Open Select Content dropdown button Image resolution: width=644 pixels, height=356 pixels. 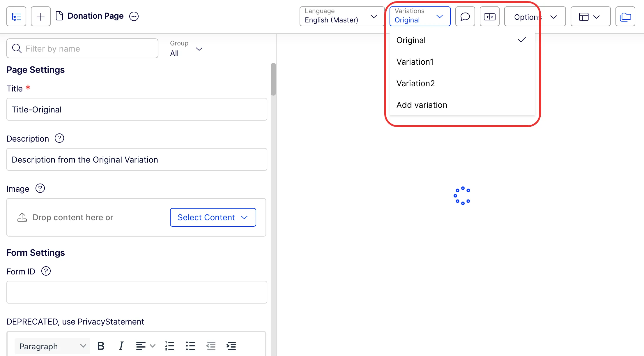click(x=213, y=217)
